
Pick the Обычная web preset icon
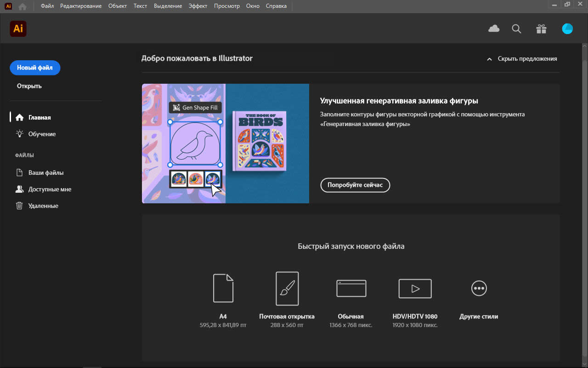coord(351,288)
